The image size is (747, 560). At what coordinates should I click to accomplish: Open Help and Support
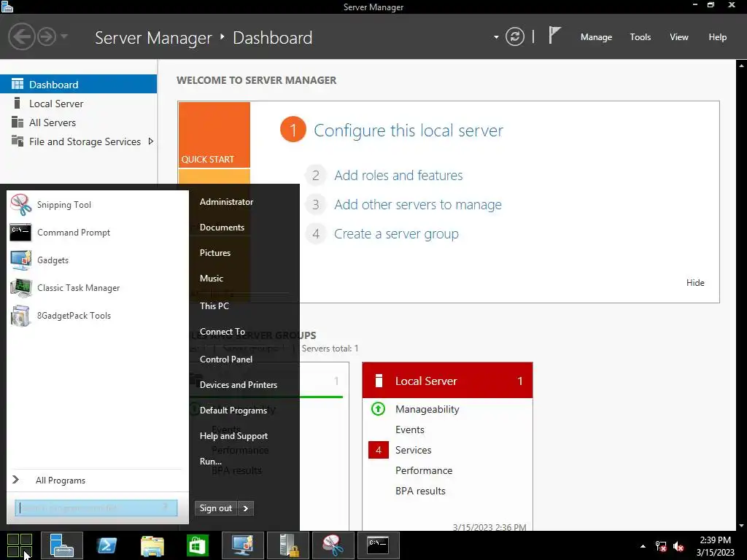click(233, 436)
